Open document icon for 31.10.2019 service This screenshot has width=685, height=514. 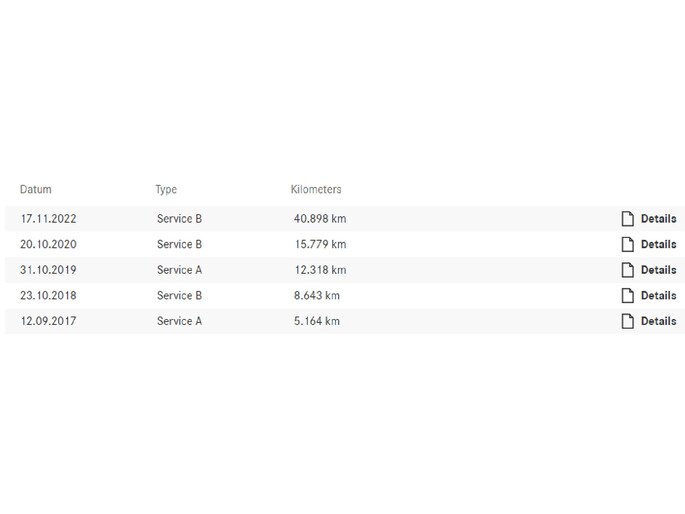(x=627, y=270)
